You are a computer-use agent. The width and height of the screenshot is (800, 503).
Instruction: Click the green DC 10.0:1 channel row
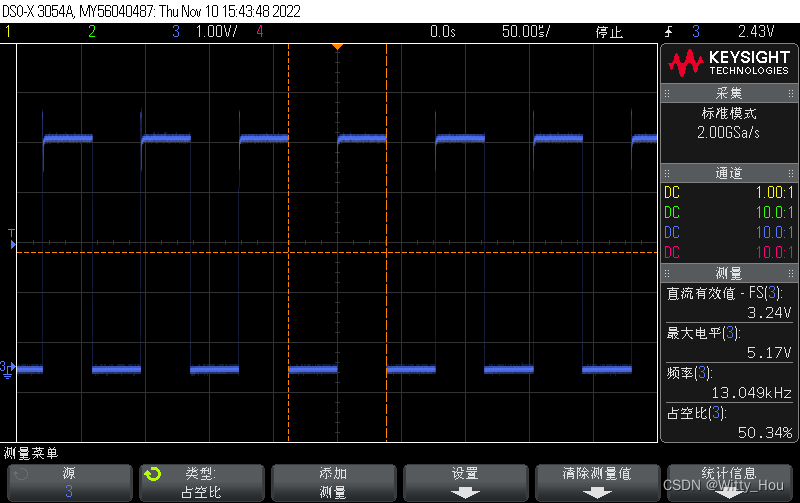(729, 213)
